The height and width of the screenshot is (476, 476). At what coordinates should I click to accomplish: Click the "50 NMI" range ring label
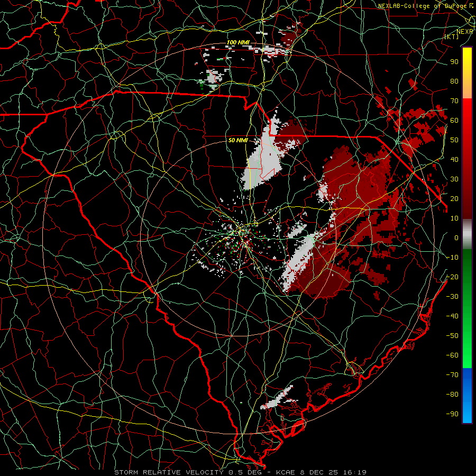[x=238, y=140]
